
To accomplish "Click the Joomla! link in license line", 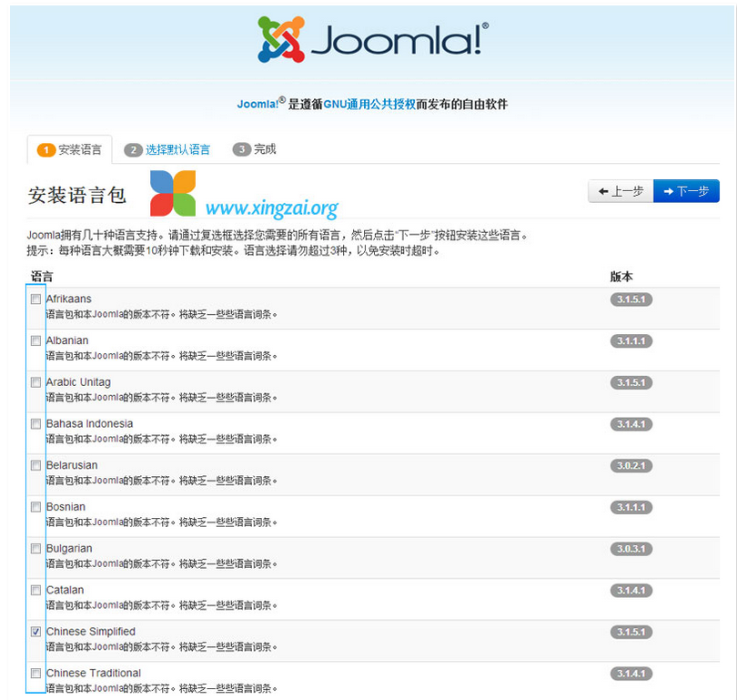I will point(258,105).
